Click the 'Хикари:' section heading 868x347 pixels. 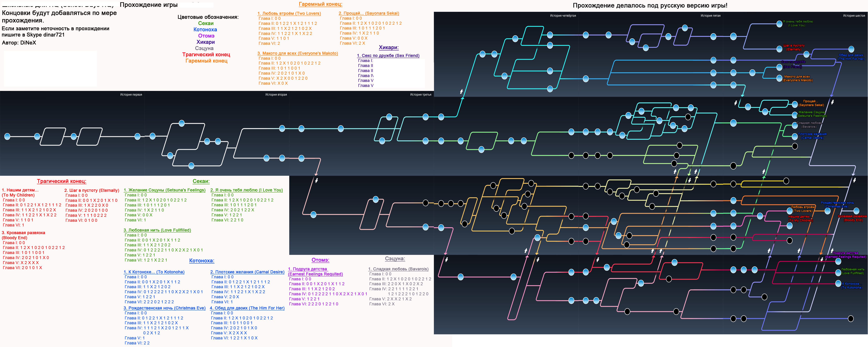(389, 48)
